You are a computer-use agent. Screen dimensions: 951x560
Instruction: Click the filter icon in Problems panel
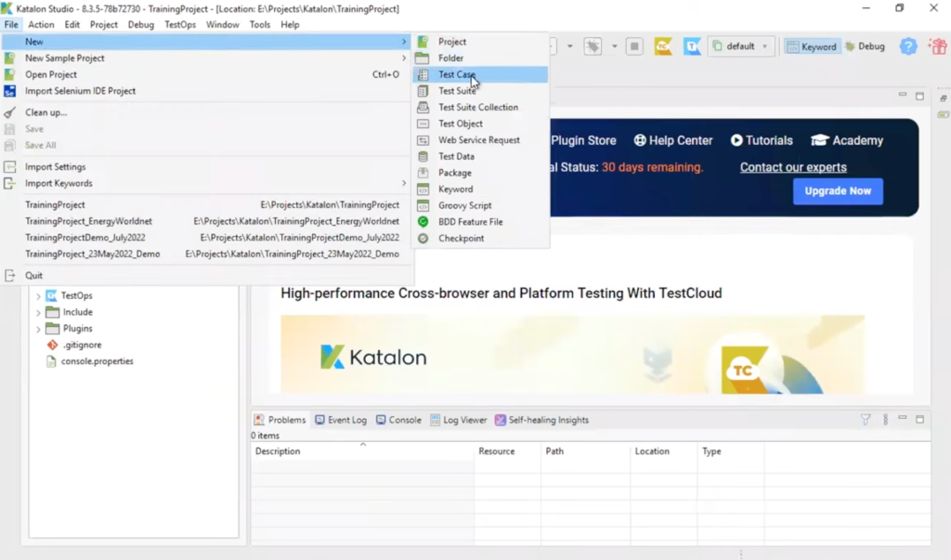pos(866,419)
